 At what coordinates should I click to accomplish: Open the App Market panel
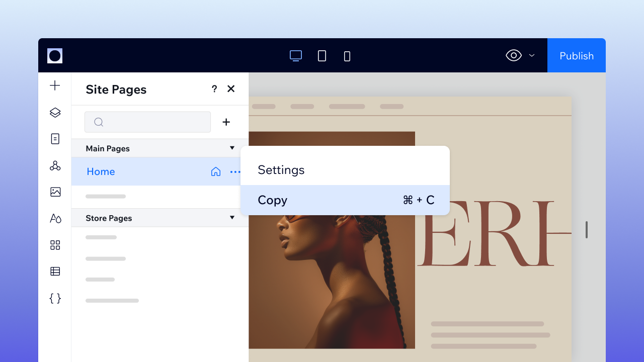pos(55,245)
